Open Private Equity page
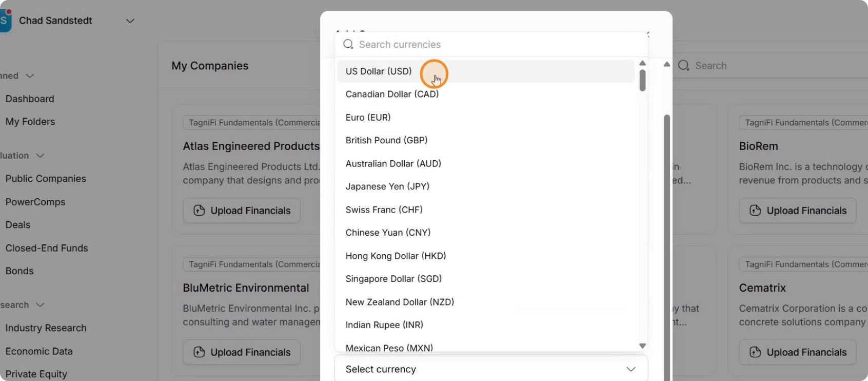This screenshot has height=381, width=868. (36, 374)
